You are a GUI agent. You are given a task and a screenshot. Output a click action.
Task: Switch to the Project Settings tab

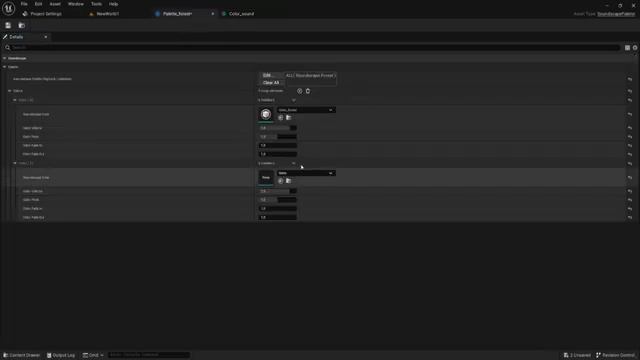click(x=43, y=14)
